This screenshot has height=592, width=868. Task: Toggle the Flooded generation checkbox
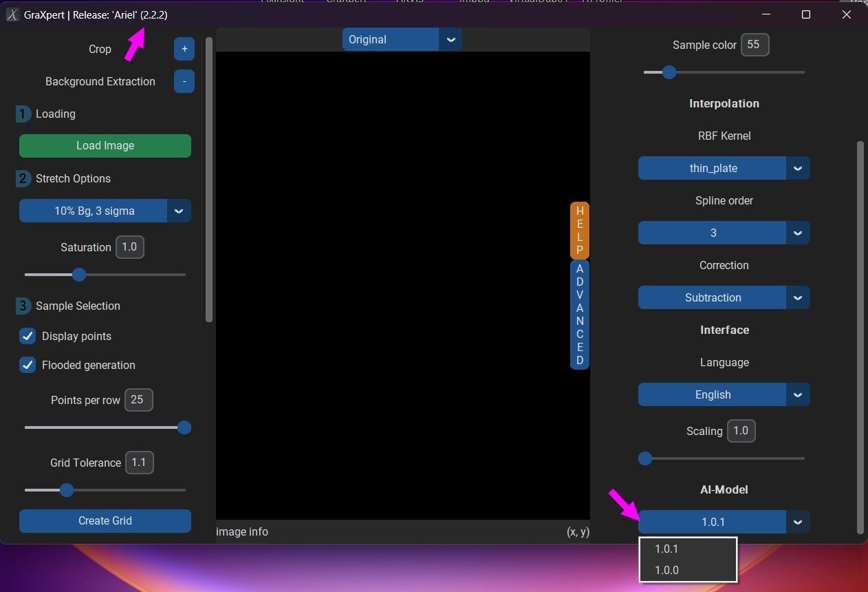(28, 365)
